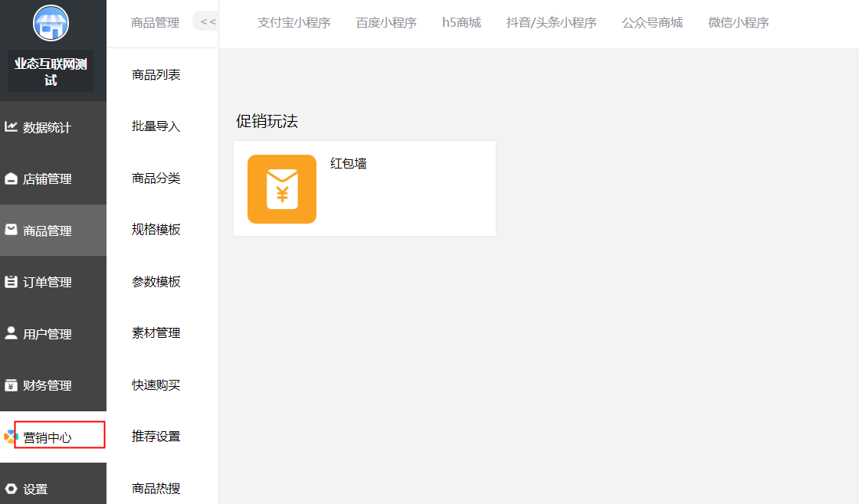This screenshot has height=504, width=859.
Task: Click the 促销玩法 section heading
Action: (x=267, y=121)
